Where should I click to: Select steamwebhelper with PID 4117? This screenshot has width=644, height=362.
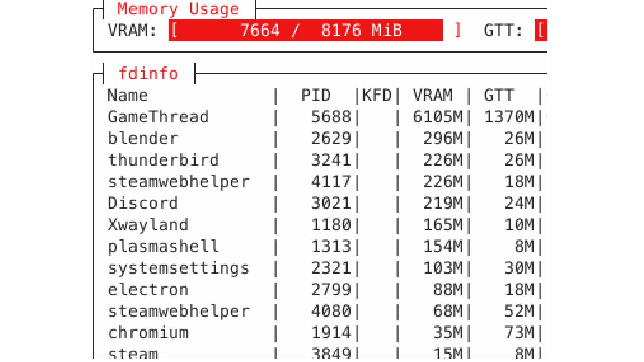tap(178, 181)
